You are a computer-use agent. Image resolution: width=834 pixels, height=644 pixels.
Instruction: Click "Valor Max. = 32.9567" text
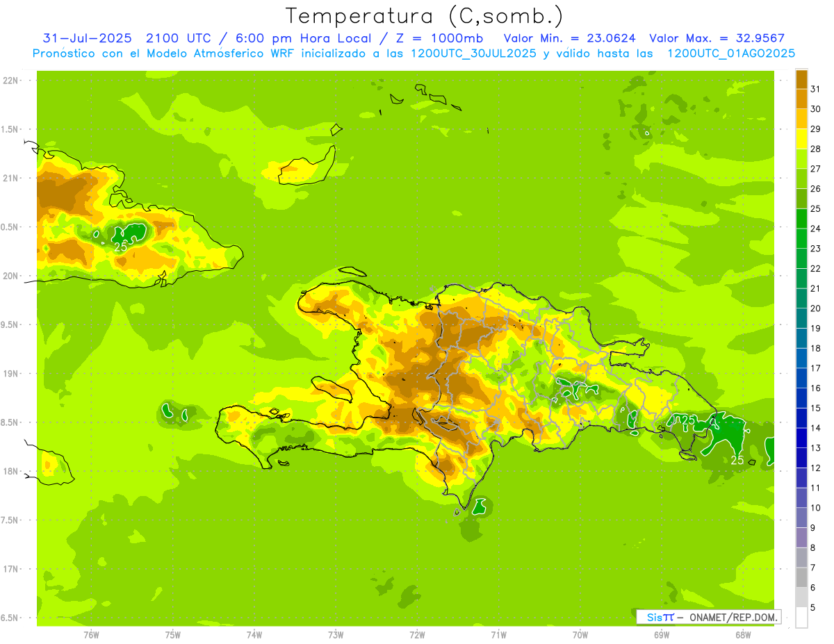coord(717,38)
